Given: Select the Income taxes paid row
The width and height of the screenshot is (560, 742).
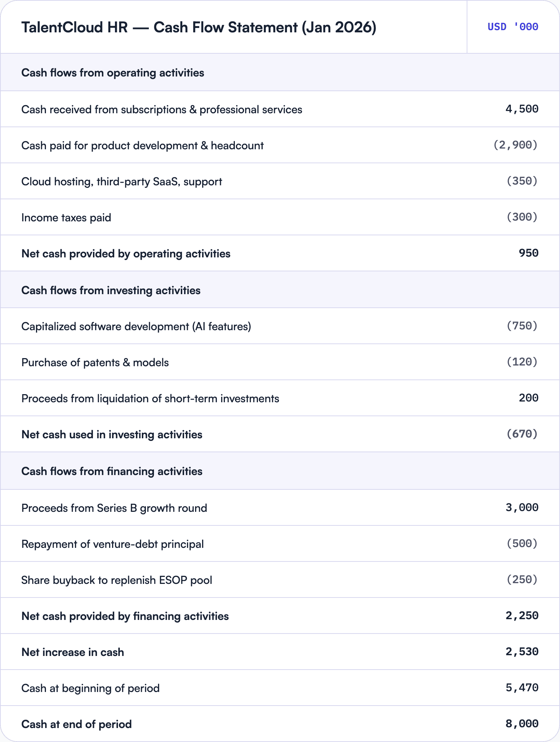Looking at the screenshot, I should (280, 217).
